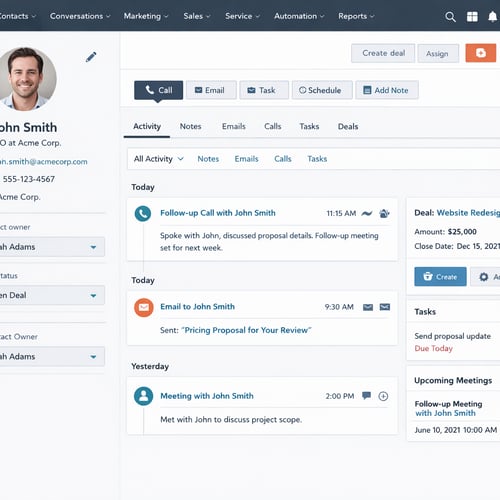
Task: Switch to the Notes tab
Action: click(190, 127)
